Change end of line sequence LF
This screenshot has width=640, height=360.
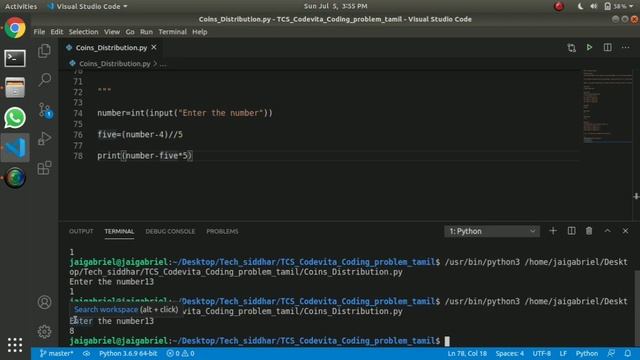[x=563, y=353]
